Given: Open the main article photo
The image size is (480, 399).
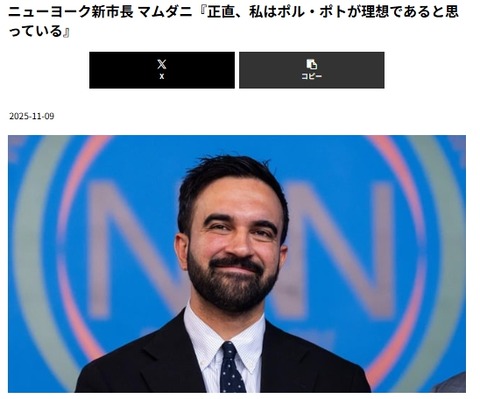Looking at the screenshot, I should tap(237, 264).
